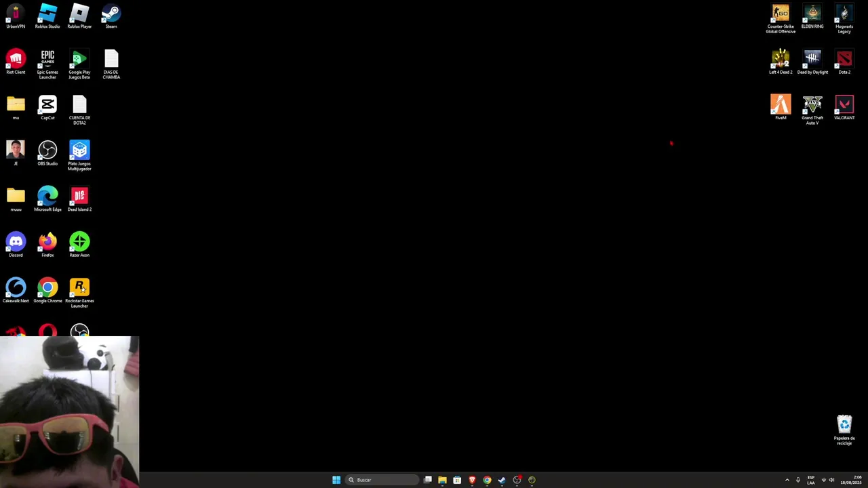The width and height of the screenshot is (868, 488).
Task: Select the Papelera de reciclaje icon
Action: (x=844, y=430)
